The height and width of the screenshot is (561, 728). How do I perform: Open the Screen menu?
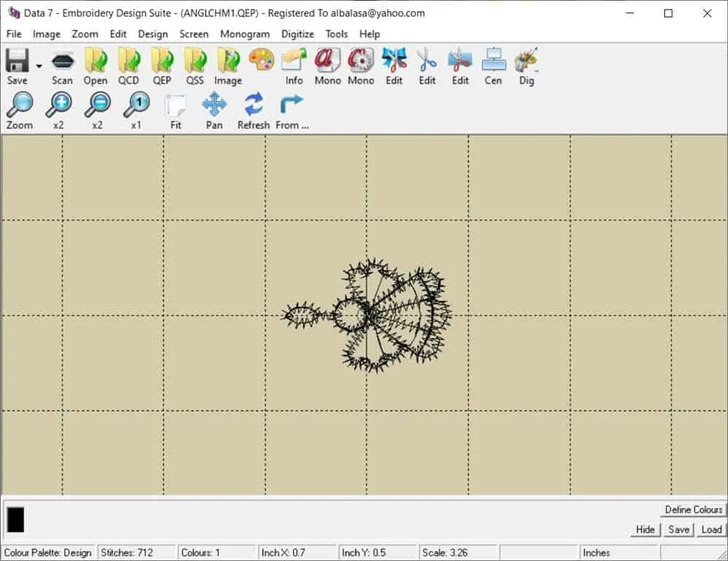click(x=194, y=34)
